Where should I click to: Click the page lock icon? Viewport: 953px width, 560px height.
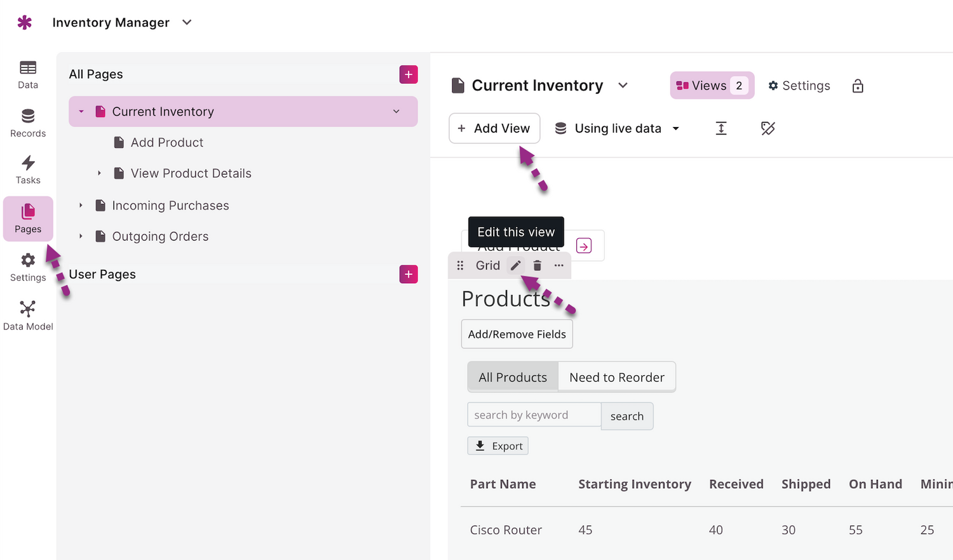coord(858,86)
